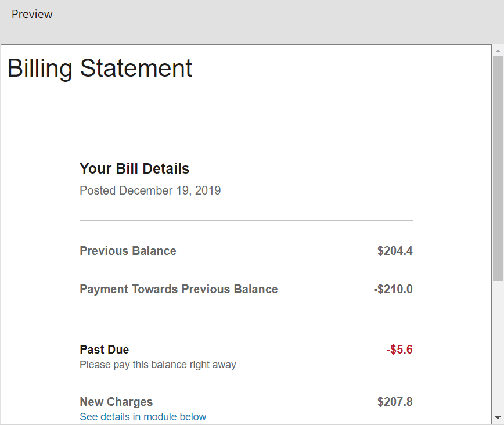The width and height of the screenshot is (504, 425).
Task: Click the $204.4 previous balance amount
Action: [395, 251]
